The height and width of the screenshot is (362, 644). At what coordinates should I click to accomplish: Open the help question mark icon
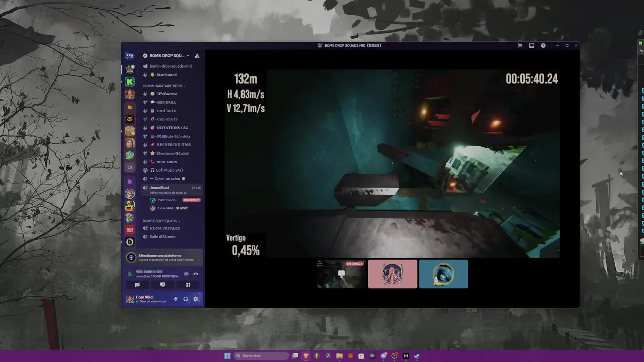click(543, 46)
